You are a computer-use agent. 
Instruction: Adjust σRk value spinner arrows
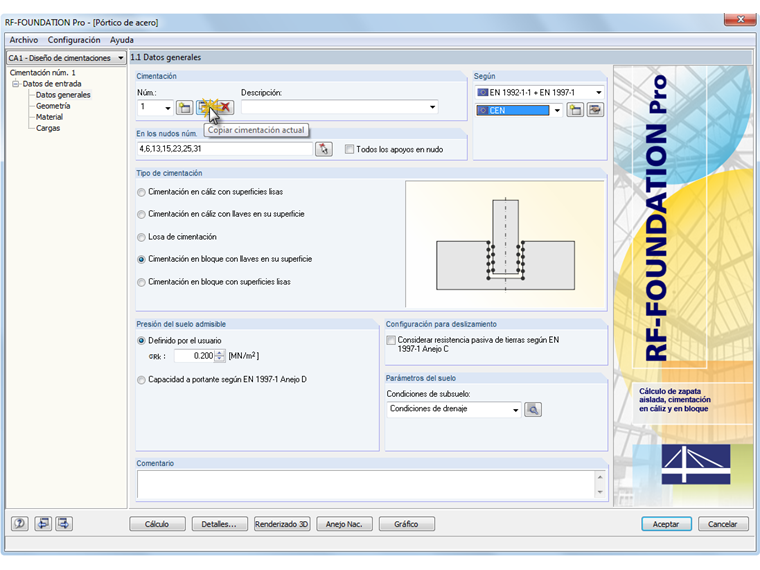220,356
